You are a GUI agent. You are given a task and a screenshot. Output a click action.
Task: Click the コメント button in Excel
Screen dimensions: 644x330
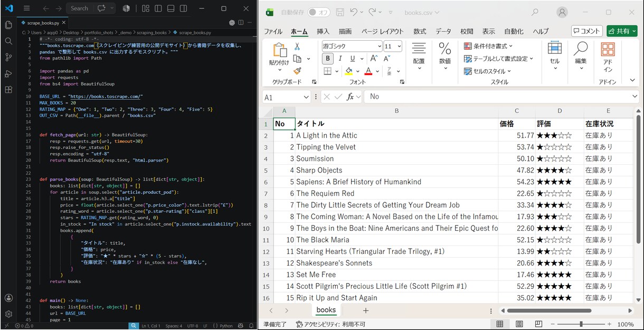coord(587,31)
